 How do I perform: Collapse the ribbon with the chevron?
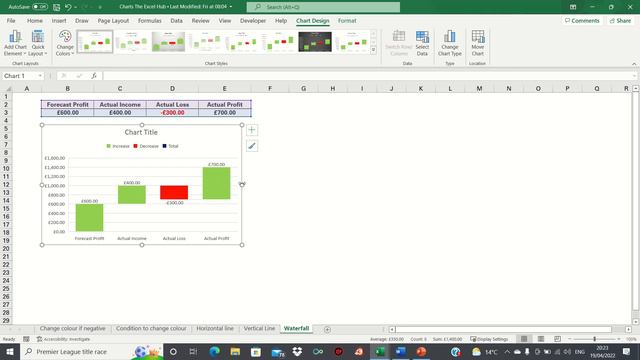634,64
